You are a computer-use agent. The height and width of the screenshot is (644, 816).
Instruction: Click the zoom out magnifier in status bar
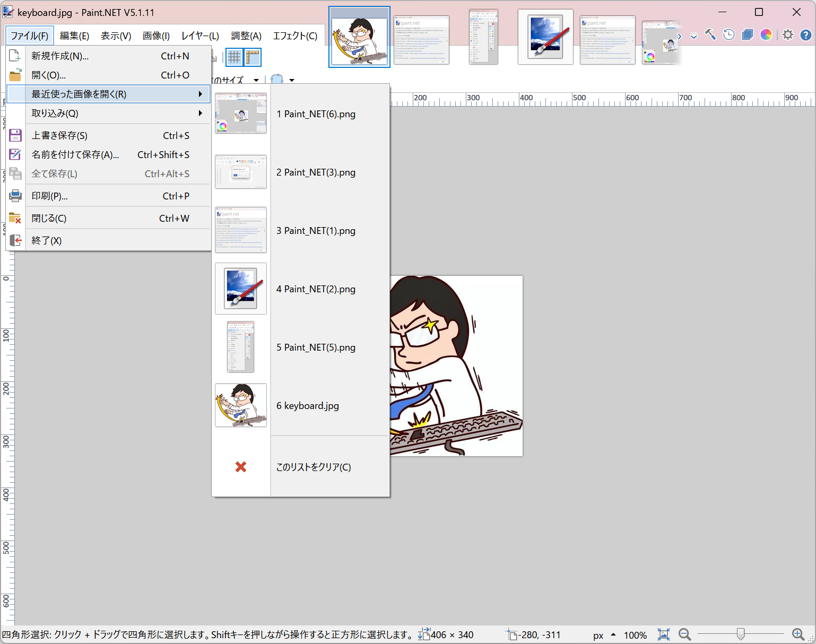click(685, 634)
